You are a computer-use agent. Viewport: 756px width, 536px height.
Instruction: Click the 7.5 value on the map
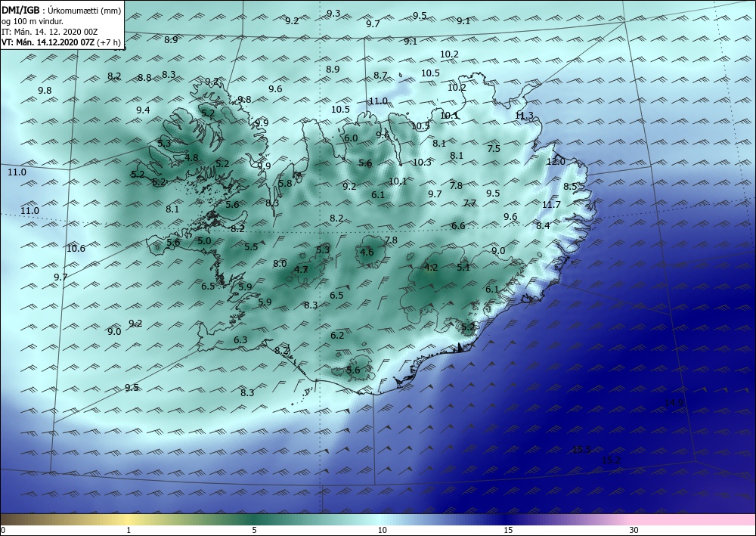tap(494, 148)
